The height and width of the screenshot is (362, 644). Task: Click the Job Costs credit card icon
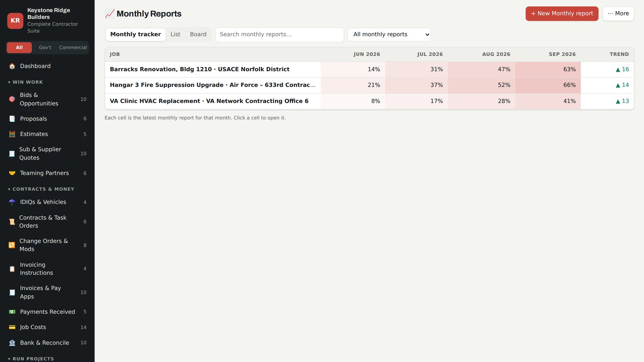click(x=12, y=327)
